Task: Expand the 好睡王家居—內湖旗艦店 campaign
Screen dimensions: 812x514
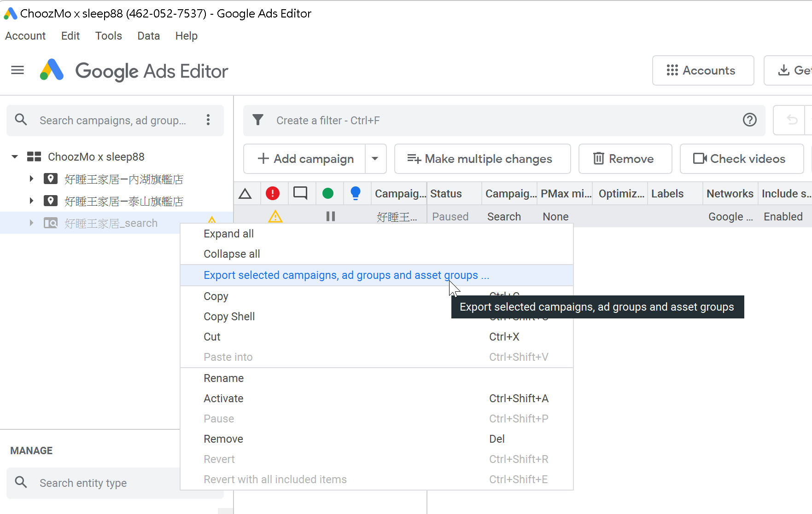Action: 31,179
